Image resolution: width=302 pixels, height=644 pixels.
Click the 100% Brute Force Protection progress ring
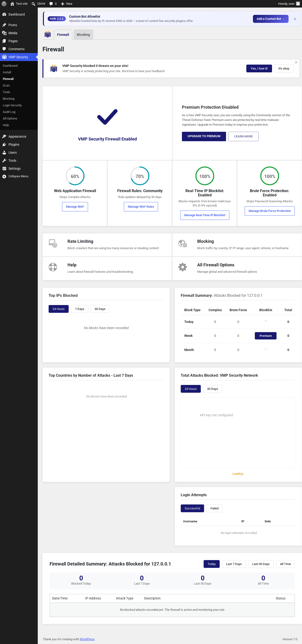click(x=270, y=176)
